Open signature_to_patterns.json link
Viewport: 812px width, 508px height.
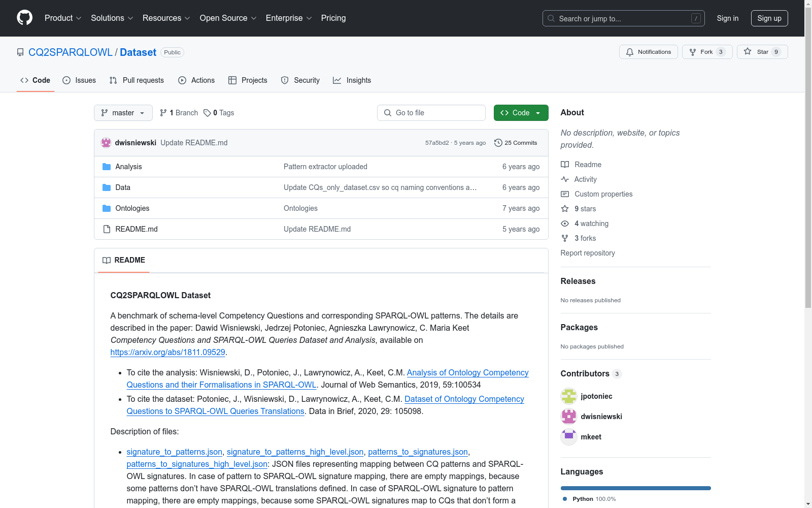[x=174, y=452]
